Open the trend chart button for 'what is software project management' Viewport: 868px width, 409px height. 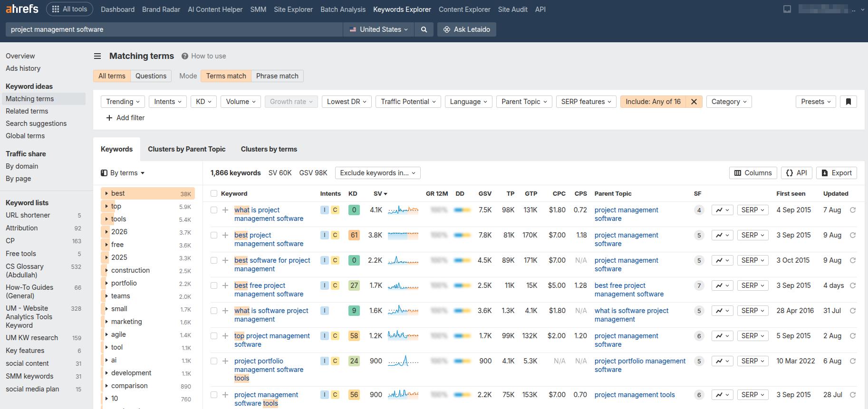(722, 311)
